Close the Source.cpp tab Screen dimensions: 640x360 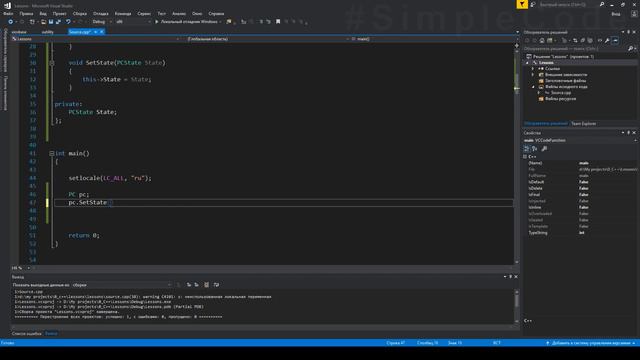coord(102,32)
